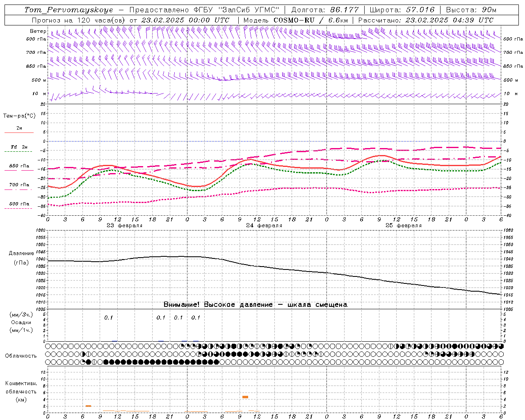
Task: Click the elevation text Высота: 90м
Action: 471,10
